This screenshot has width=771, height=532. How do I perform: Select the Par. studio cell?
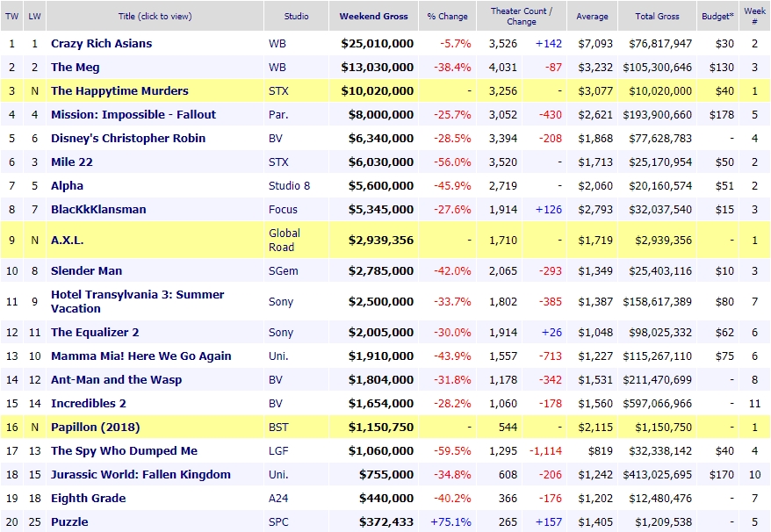[278, 114]
